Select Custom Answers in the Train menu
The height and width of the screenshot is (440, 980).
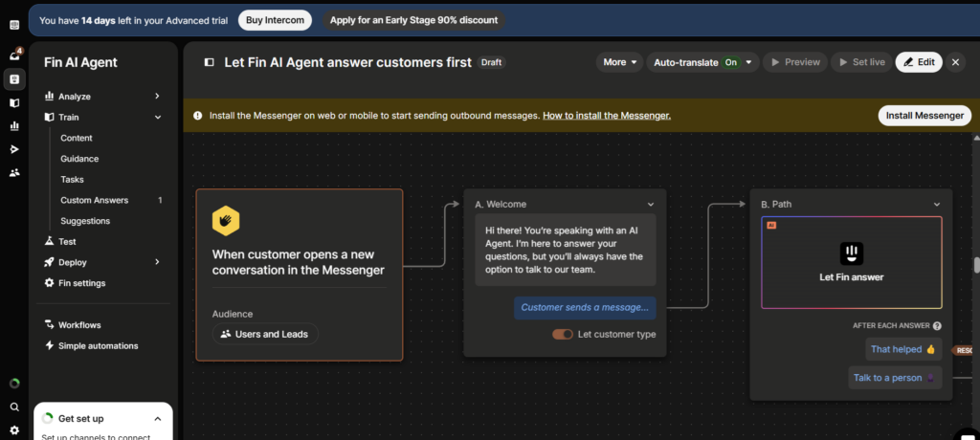click(94, 200)
